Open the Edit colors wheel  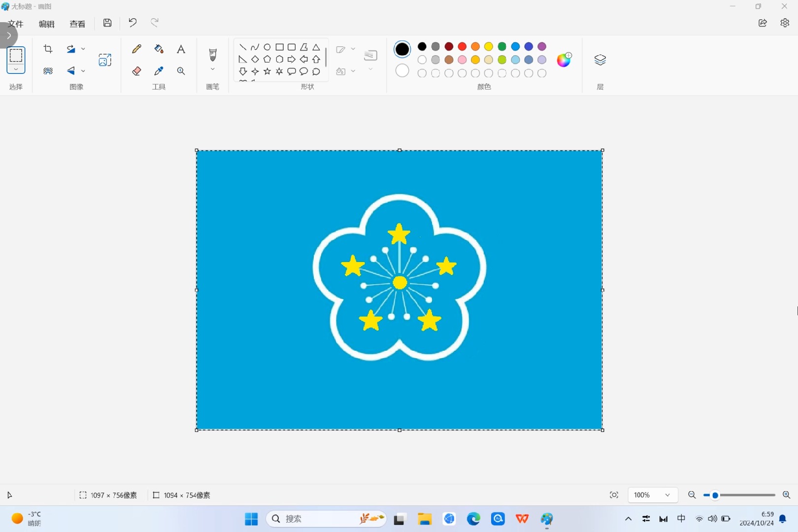point(564,60)
